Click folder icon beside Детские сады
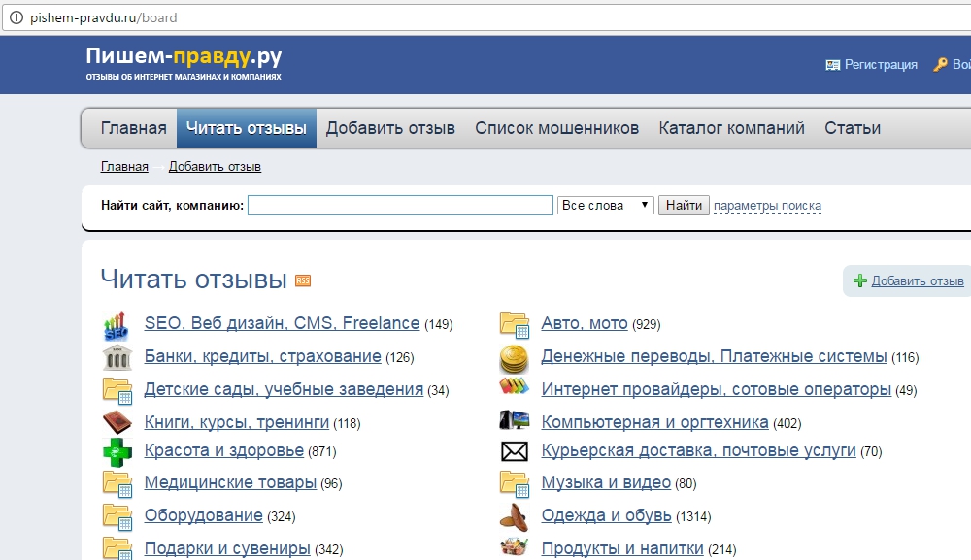 117,390
